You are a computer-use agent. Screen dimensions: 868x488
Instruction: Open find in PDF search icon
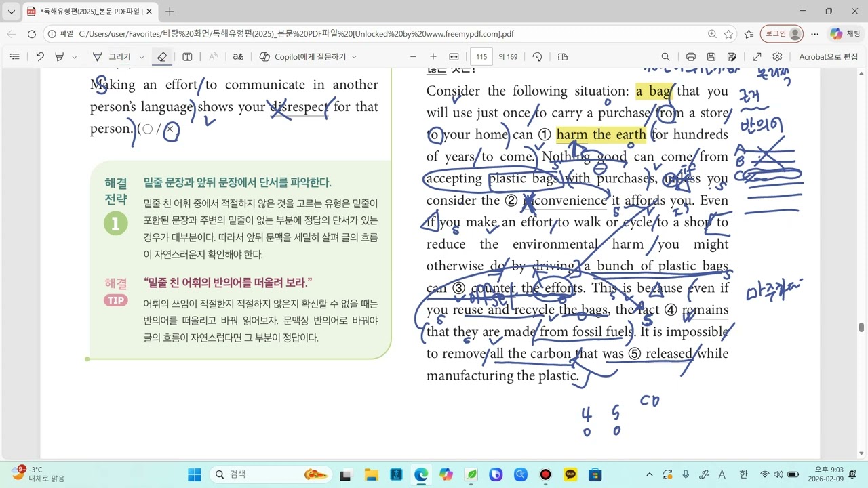(665, 57)
